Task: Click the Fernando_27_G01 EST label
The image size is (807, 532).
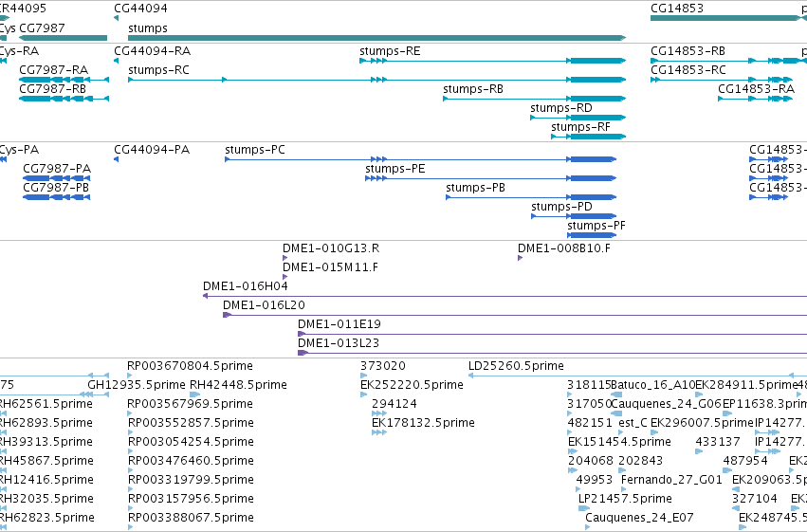Action: coord(671,481)
